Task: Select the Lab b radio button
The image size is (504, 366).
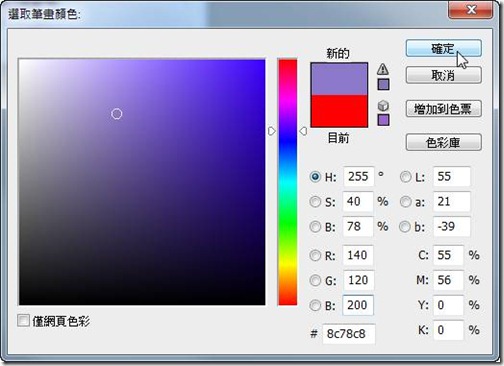Action: pyautogui.click(x=405, y=227)
